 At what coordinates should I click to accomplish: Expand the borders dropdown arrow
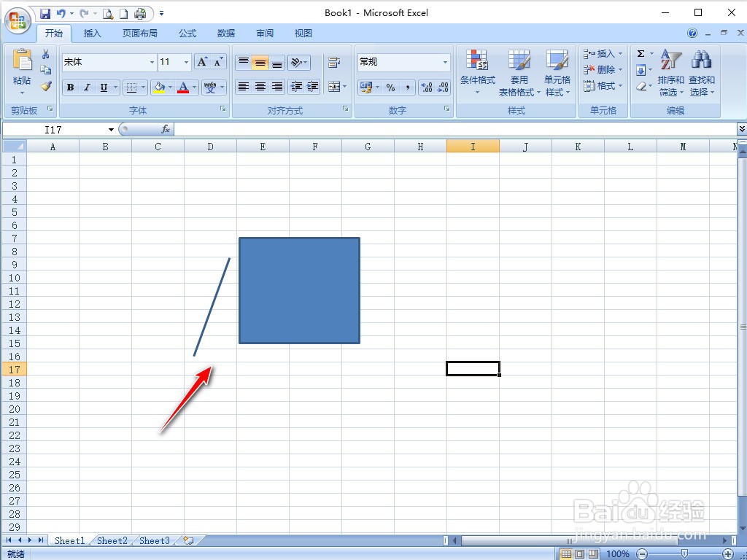[x=144, y=87]
